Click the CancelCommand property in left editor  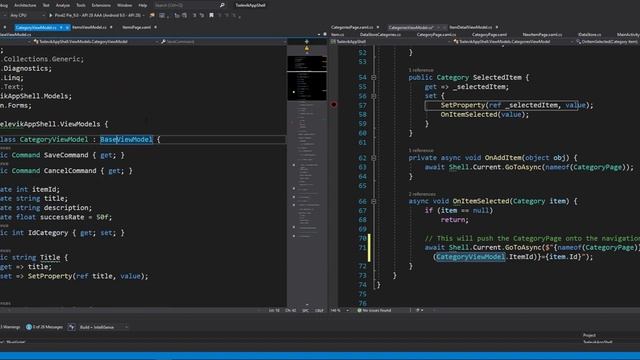pos(70,171)
